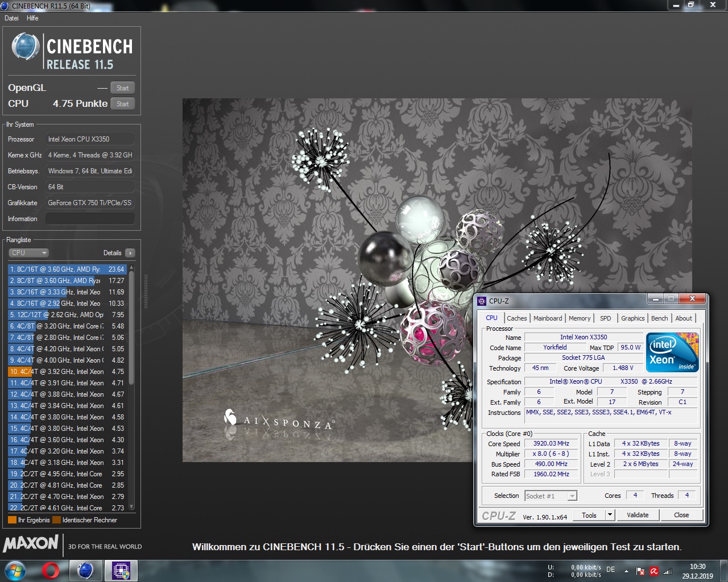Select ranking entry 12 with score 4.67
Viewport: 728px width, 582px height.
[68, 394]
